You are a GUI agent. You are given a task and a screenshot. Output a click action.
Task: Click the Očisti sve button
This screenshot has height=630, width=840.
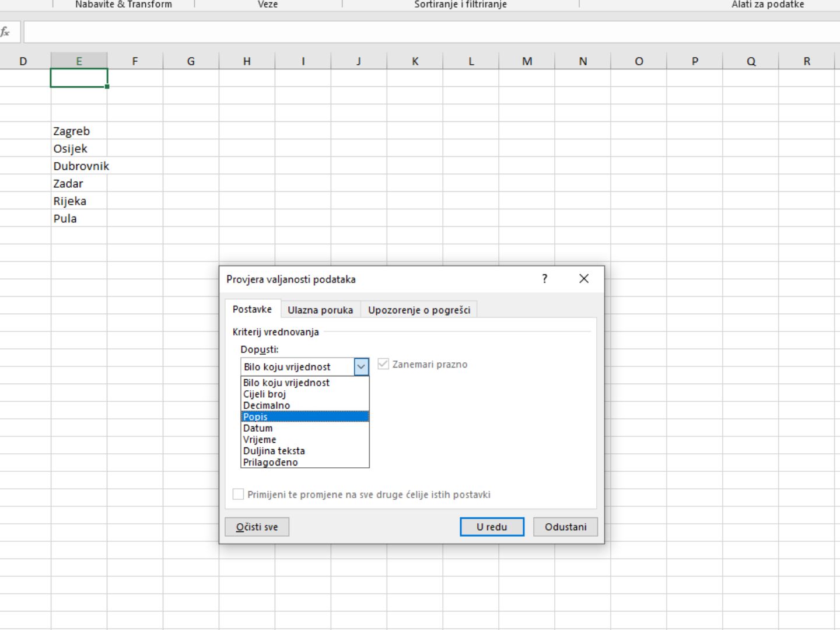tap(257, 527)
